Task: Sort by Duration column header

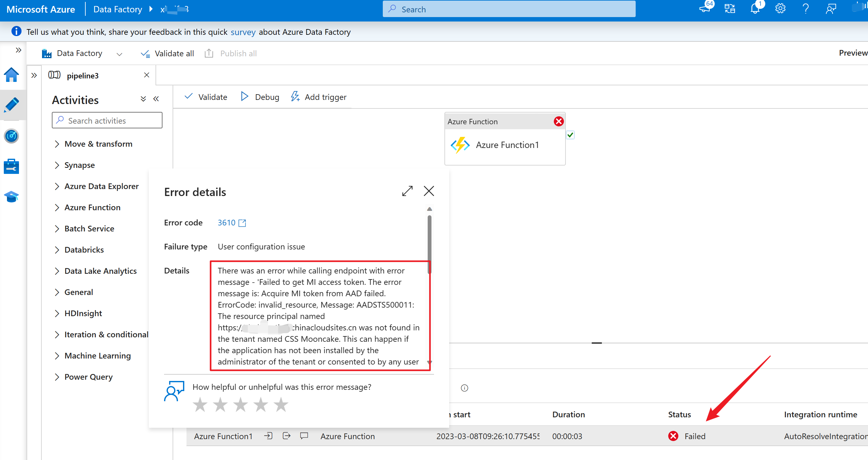Action: (568, 414)
